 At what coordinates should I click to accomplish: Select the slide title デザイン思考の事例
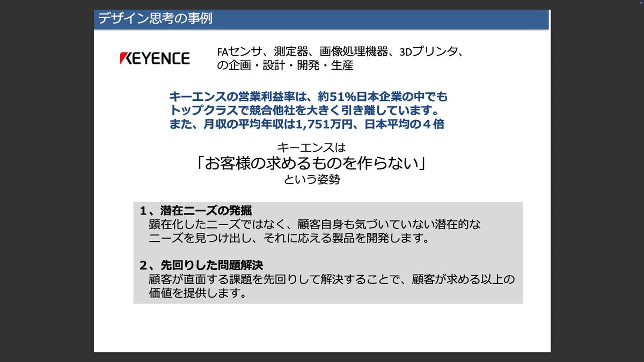pos(155,19)
